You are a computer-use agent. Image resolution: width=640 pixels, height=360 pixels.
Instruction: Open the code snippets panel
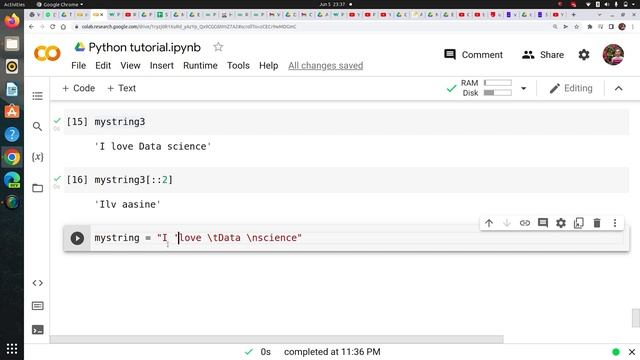click(x=38, y=283)
